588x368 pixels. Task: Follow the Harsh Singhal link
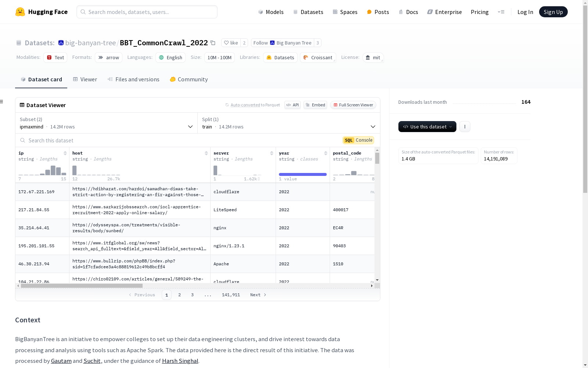(x=180, y=361)
